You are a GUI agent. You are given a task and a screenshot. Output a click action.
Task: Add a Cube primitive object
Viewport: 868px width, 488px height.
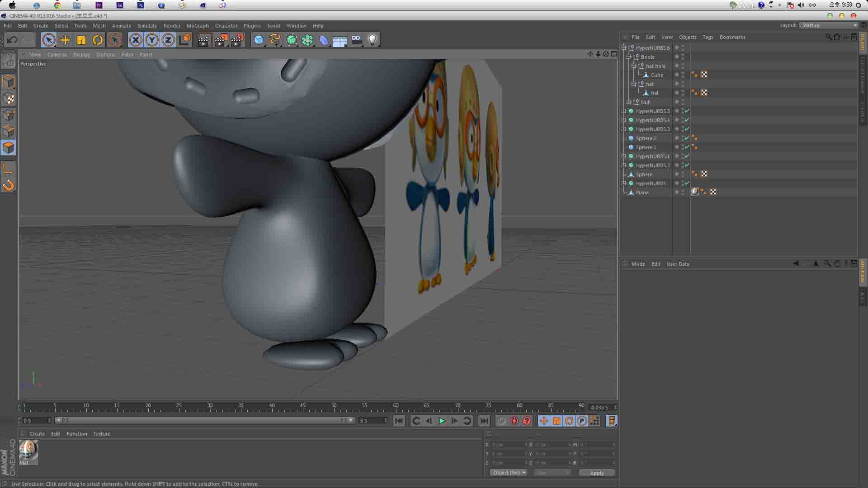click(259, 40)
